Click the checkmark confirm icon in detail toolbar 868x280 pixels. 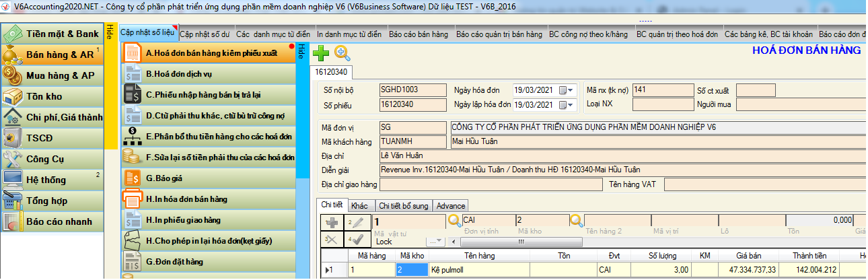(x=355, y=239)
